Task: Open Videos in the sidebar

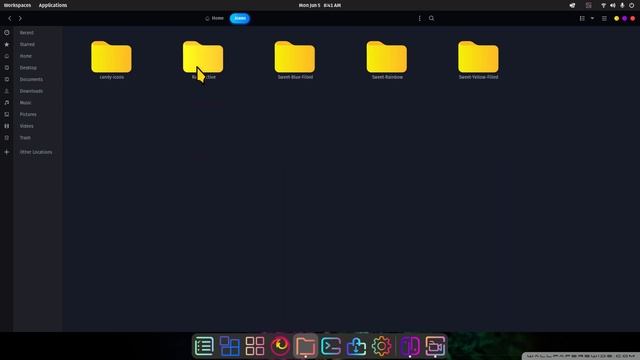Action: pyautogui.click(x=27, y=126)
